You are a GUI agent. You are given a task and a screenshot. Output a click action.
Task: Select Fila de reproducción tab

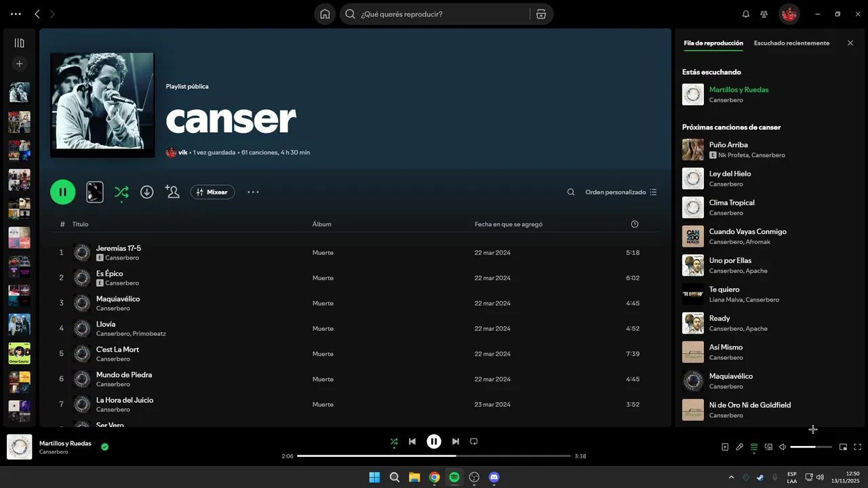coord(713,43)
